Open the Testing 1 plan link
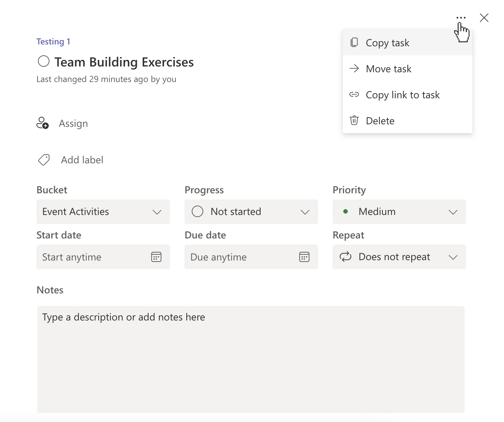The width and height of the screenshot is (504, 422). (53, 41)
